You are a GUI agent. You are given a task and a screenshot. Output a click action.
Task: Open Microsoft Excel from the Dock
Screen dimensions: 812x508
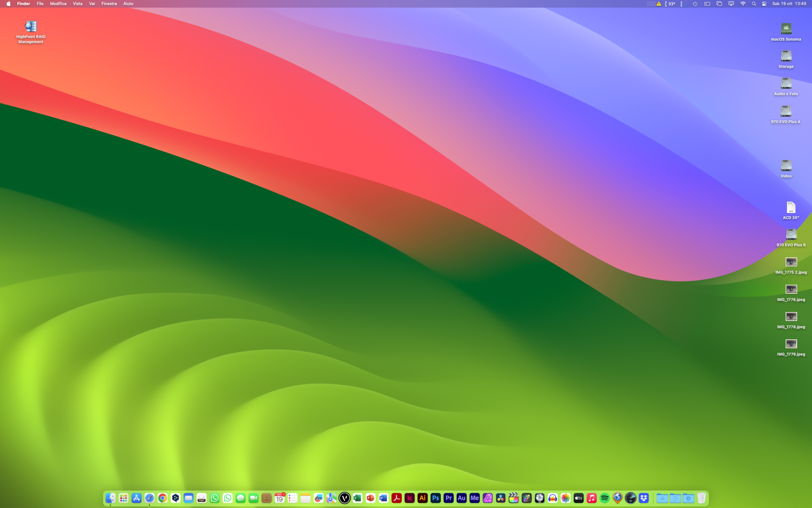click(x=357, y=498)
